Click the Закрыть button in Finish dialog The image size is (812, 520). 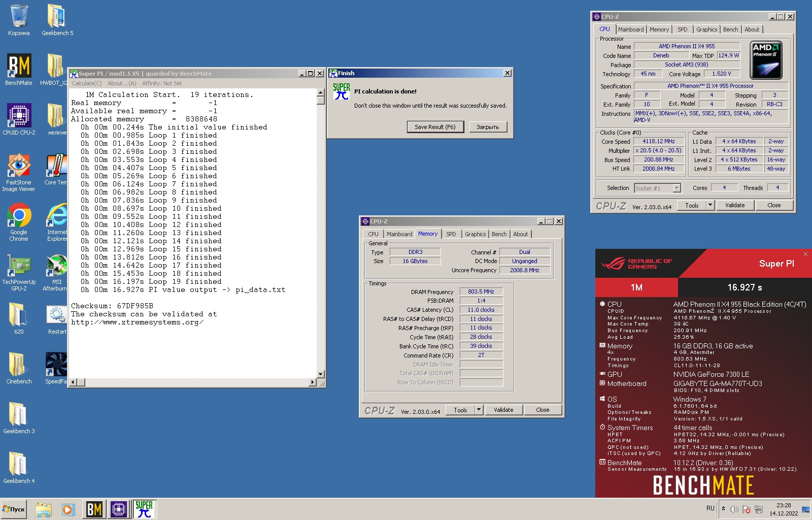[x=488, y=127]
